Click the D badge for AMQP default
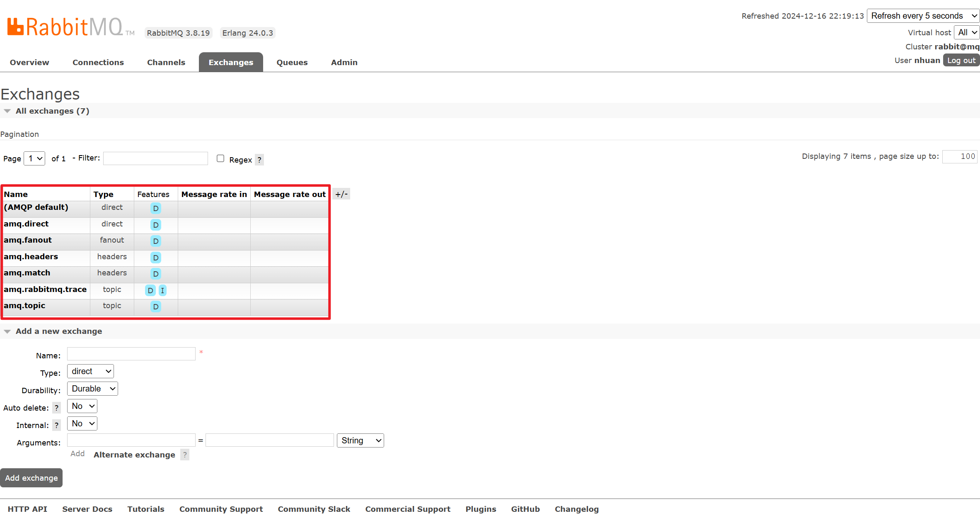980x523 pixels. coord(156,209)
